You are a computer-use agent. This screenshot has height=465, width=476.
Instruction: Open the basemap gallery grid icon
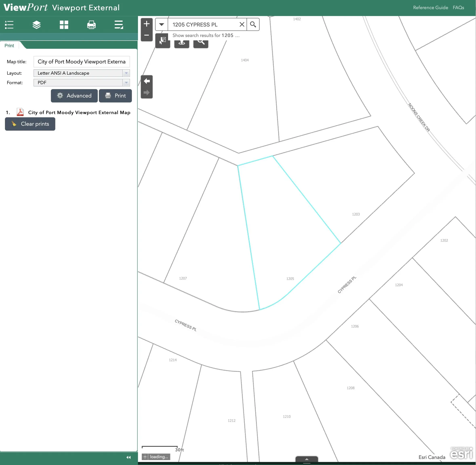click(x=64, y=25)
